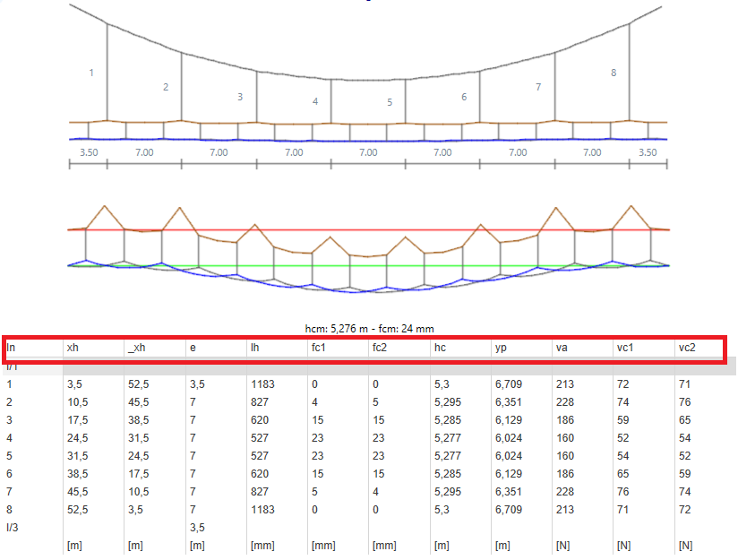This screenshot has width=738, height=560.
Task: Select row label 4 in the ln column
Action: tap(9, 438)
